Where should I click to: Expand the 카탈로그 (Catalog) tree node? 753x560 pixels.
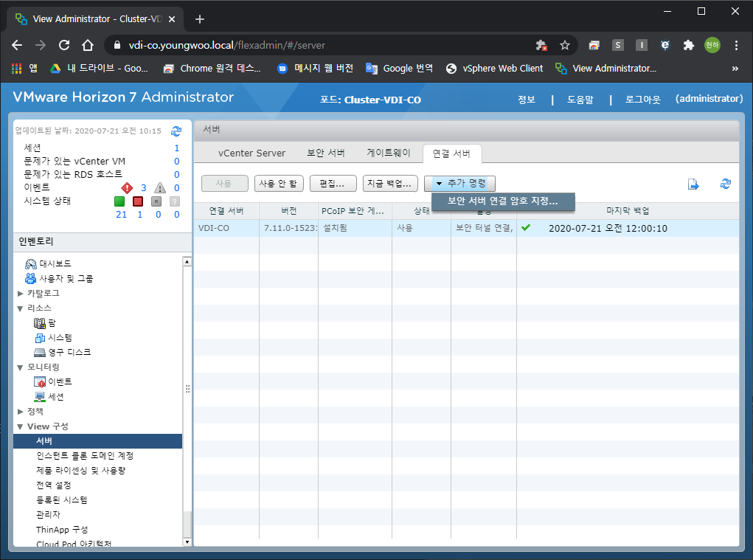(20, 293)
